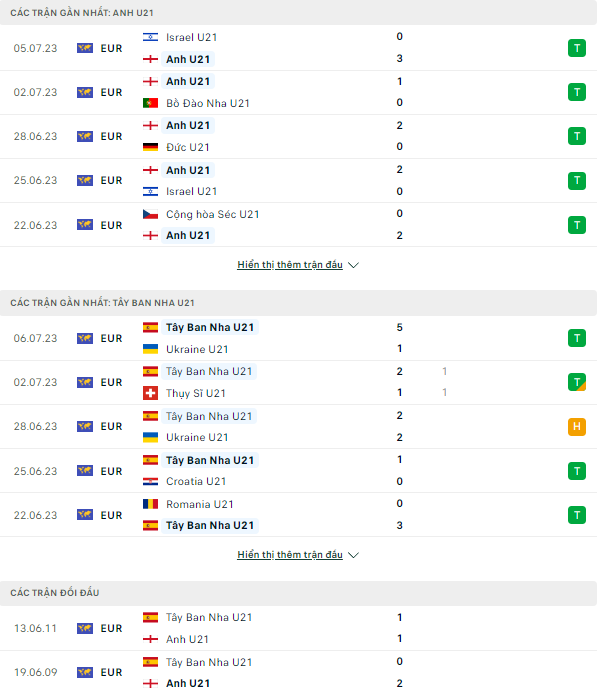Open team Bồ Đào Nha U21

tap(208, 103)
